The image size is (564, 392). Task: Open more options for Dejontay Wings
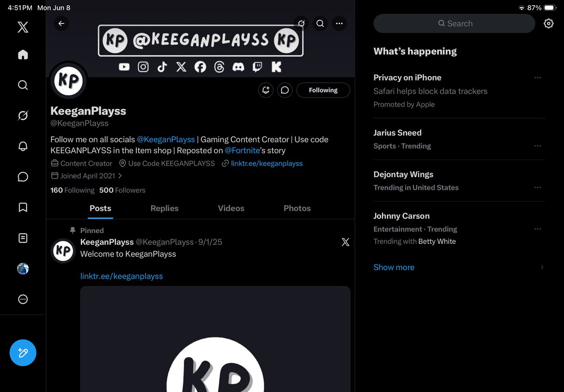pos(538,188)
